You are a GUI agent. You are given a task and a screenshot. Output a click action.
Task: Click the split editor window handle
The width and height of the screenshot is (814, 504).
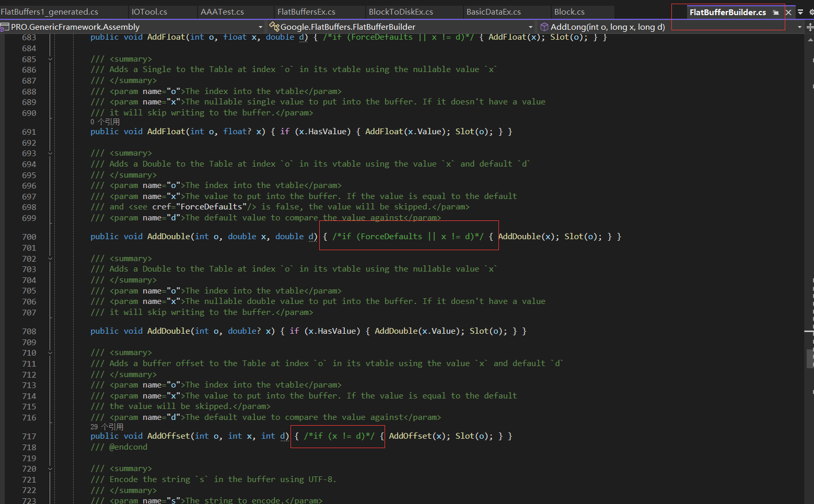tap(810, 27)
